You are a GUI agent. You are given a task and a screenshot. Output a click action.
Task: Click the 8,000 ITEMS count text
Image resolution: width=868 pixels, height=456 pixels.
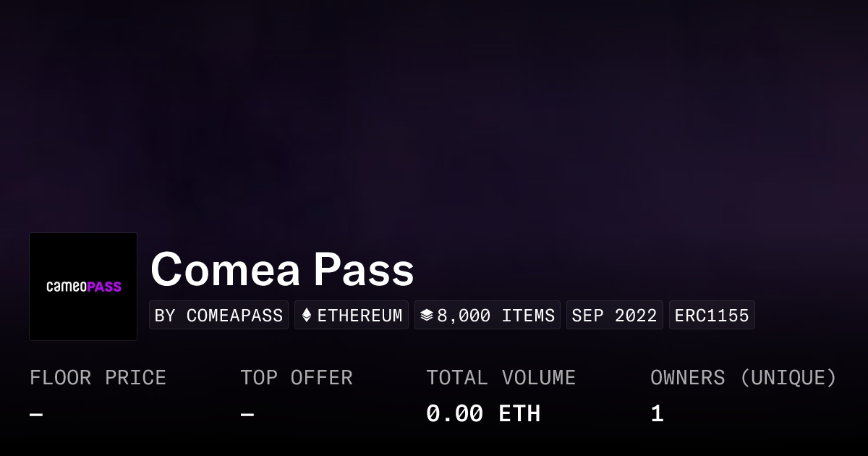click(x=495, y=316)
